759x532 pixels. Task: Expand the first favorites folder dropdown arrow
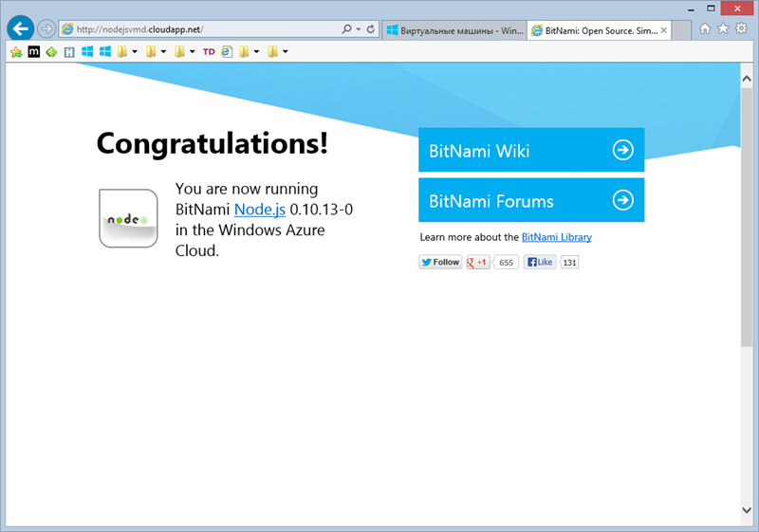(x=135, y=52)
